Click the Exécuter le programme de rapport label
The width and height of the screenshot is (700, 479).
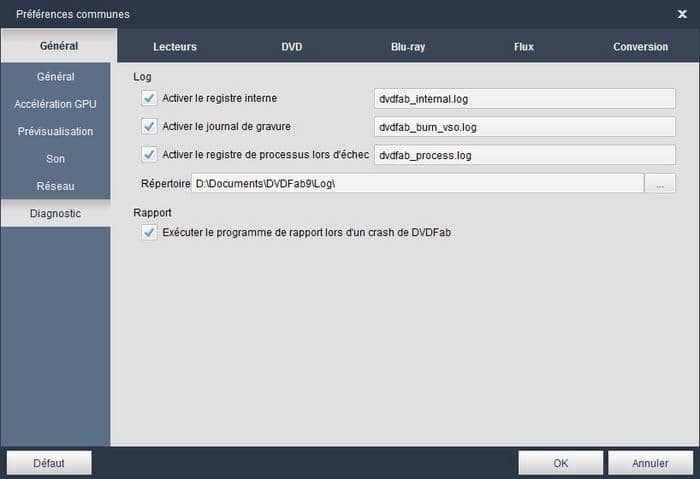pyautogui.click(x=307, y=232)
